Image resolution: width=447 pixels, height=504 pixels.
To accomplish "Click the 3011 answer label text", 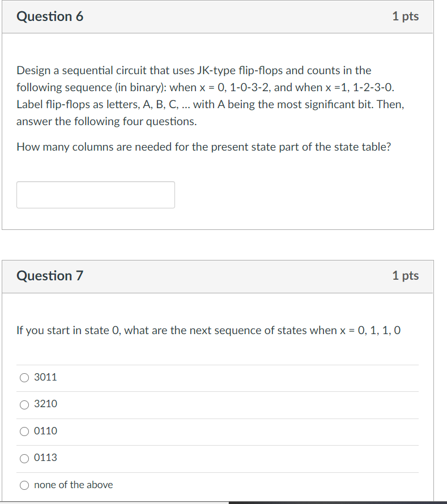I will coord(45,377).
